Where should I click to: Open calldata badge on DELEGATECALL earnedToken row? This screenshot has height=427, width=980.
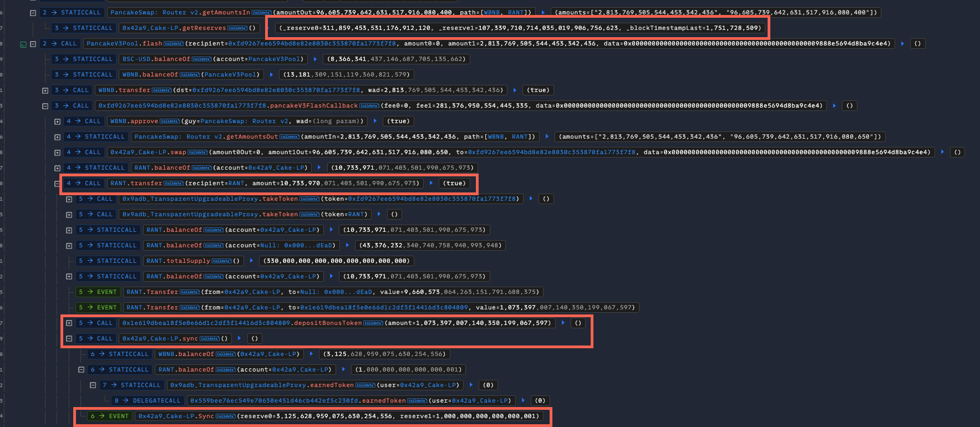pos(417,400)
